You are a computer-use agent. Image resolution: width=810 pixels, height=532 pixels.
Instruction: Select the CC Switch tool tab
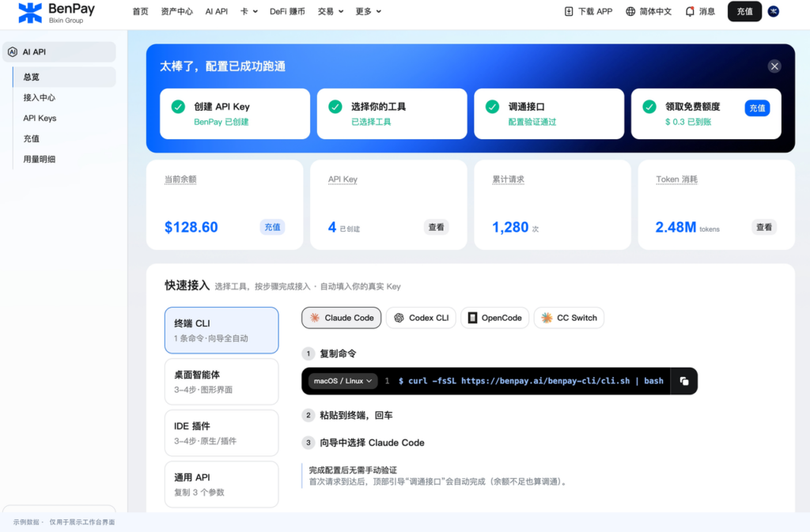pyautogui.click(x=569, y=318)
